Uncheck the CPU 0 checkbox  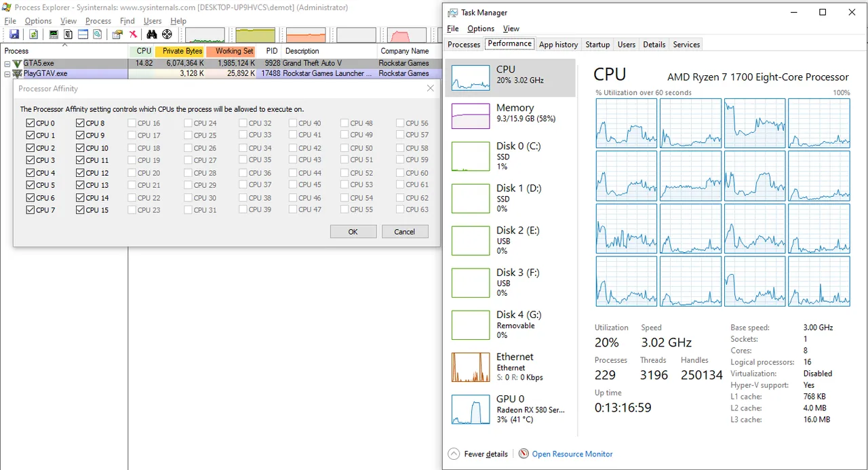click(30, 123)
